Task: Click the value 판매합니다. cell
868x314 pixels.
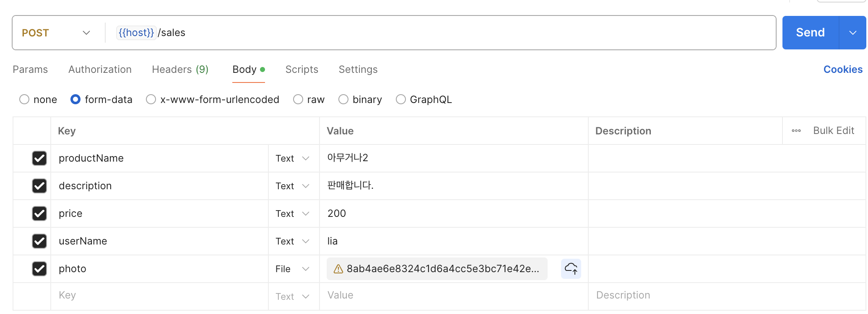Action: tap(454, 186)
